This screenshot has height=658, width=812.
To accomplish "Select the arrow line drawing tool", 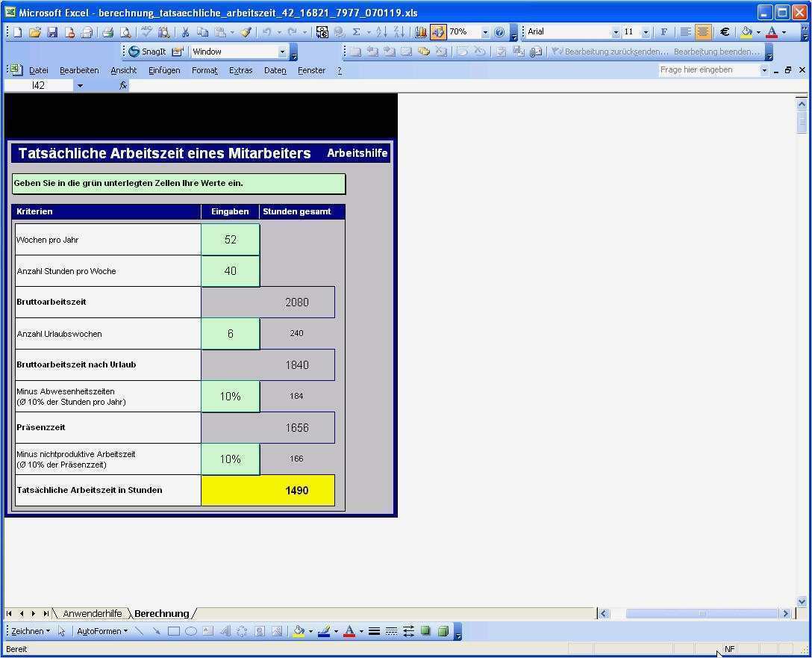I will pos(156,631).
